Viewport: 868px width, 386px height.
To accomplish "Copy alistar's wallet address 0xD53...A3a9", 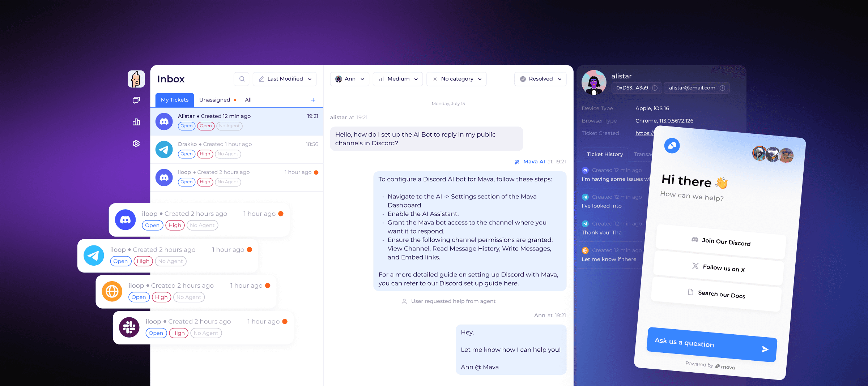I will 655,87.
